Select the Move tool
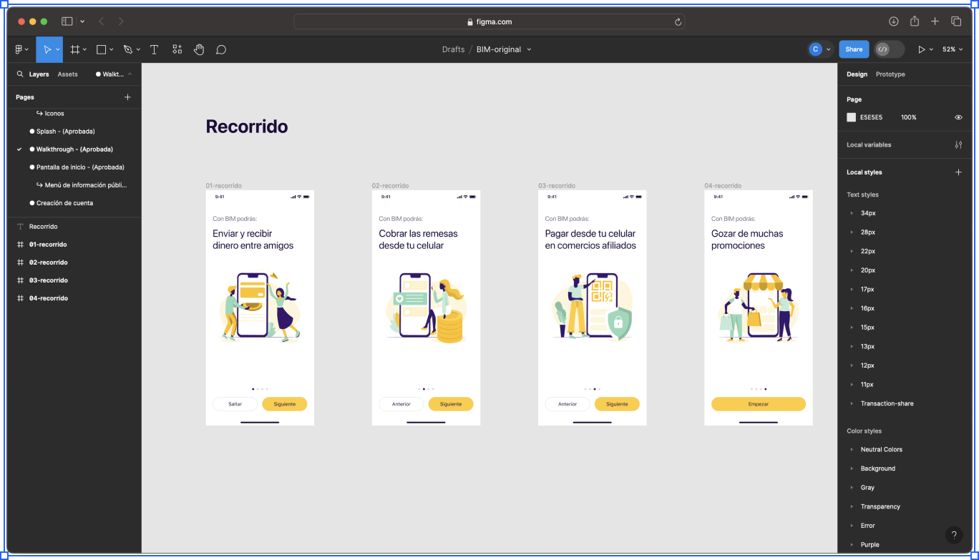979x560 pixels. pos(47,49)
